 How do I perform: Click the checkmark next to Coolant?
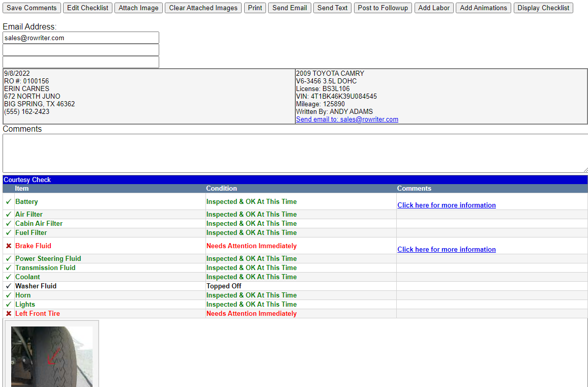point(9,277)
